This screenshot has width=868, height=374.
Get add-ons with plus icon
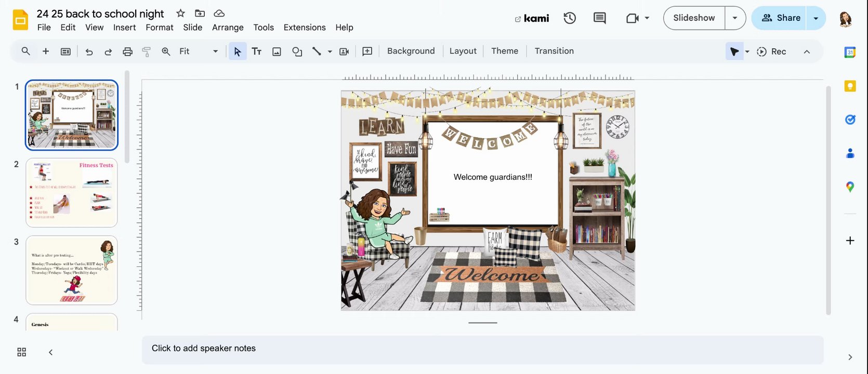click(x=850, y=241)
